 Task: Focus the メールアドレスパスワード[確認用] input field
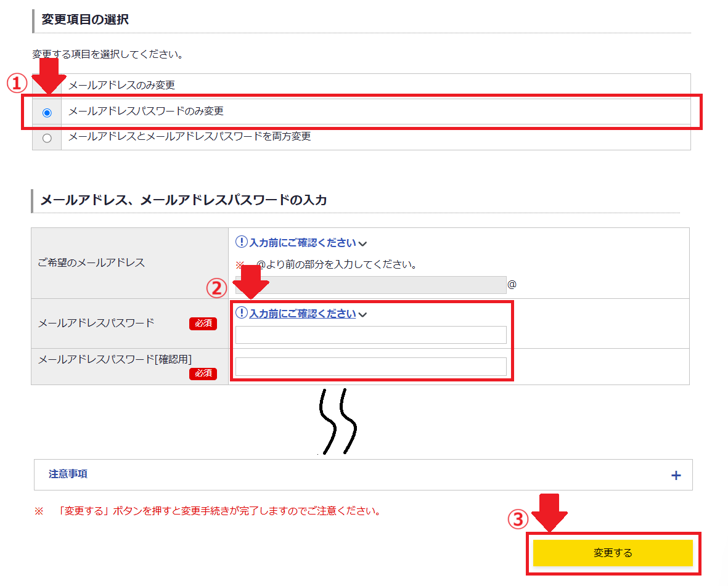point(370,367)
